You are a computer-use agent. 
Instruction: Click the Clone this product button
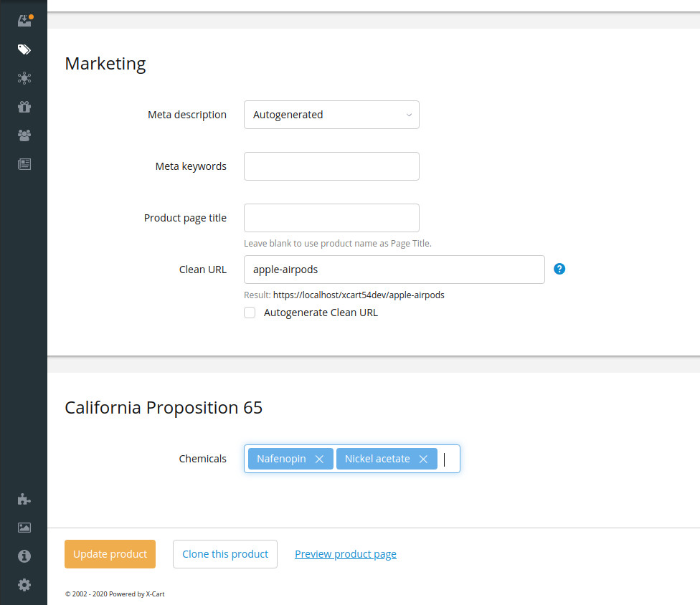pyautogui.click(x=224, y=554)
